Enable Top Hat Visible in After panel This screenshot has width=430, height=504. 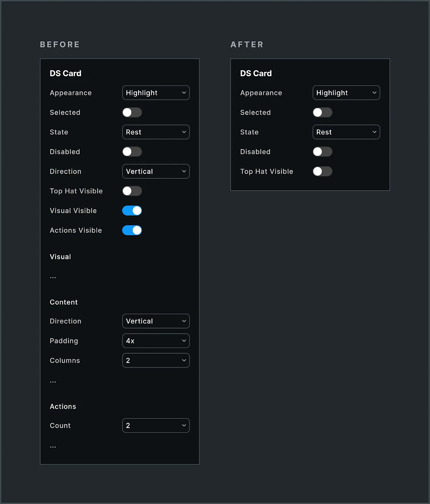[x=322, y=171]
